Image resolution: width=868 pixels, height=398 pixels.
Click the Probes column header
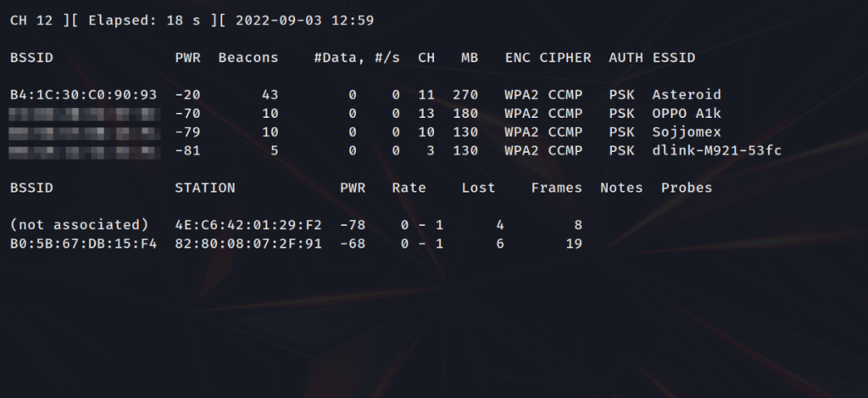[x=687, y=188]
